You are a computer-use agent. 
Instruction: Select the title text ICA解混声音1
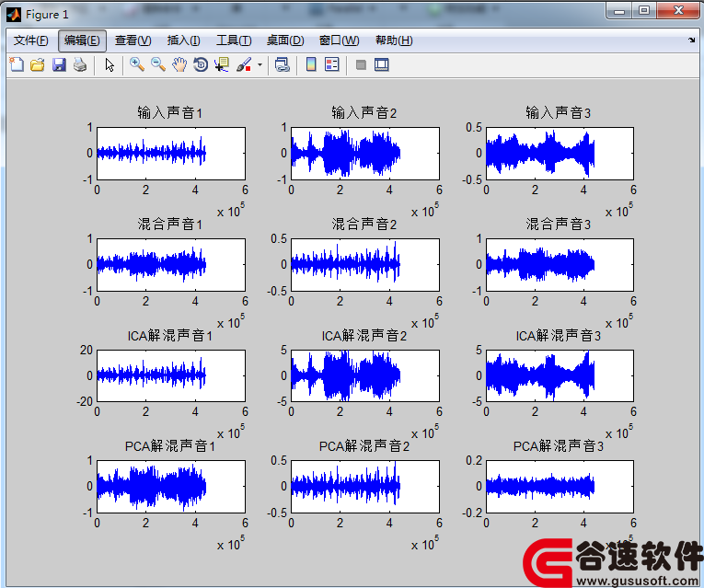tap(170, 335)
